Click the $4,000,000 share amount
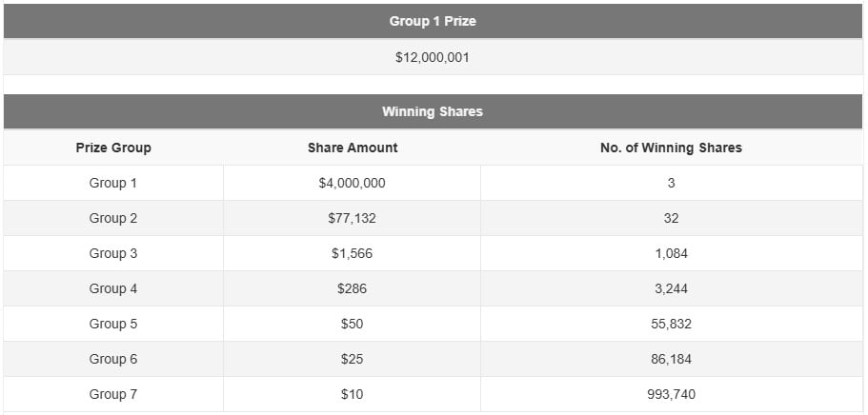 pos(353,183)
